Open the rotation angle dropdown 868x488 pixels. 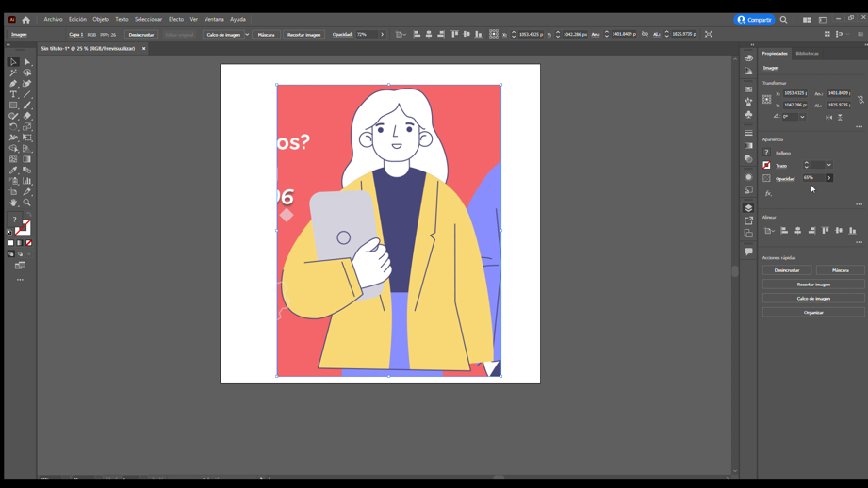pyautogui.click(x=802, y=117)
